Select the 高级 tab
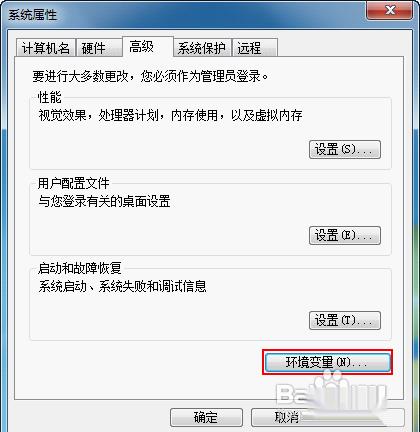The height and width of the screenshot is (432, 420). tap(148, 47)
